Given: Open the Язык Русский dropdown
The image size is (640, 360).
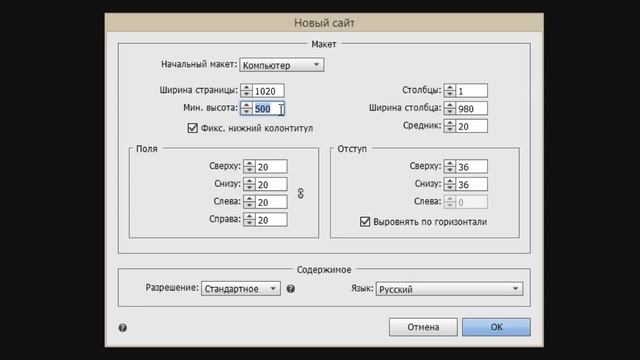Looking at the screenshot, I should pyautogui.click(x=449, y=289).
